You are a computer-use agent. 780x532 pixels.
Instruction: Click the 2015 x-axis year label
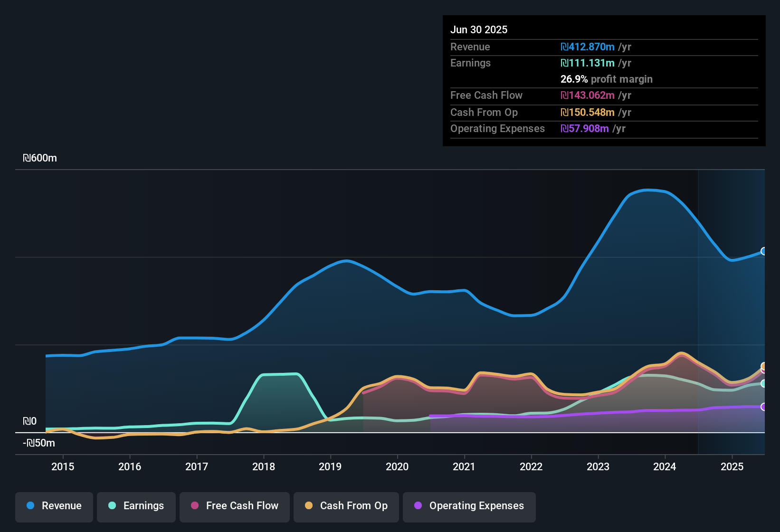(63, 466)
